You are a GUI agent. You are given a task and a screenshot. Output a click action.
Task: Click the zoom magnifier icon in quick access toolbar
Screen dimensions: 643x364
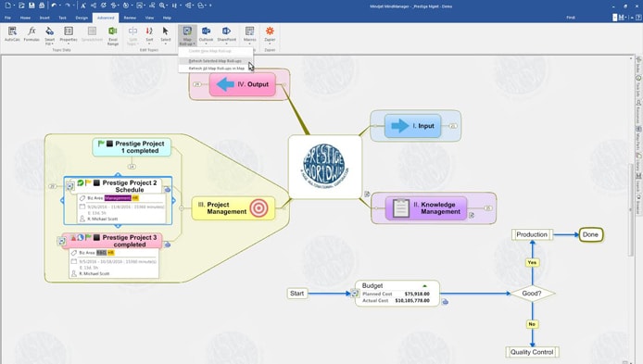[x=163, y=6]
